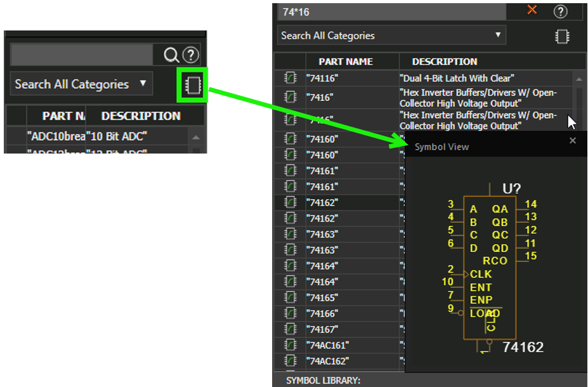Click pin number 15 on the symbol

pos(531,256)
